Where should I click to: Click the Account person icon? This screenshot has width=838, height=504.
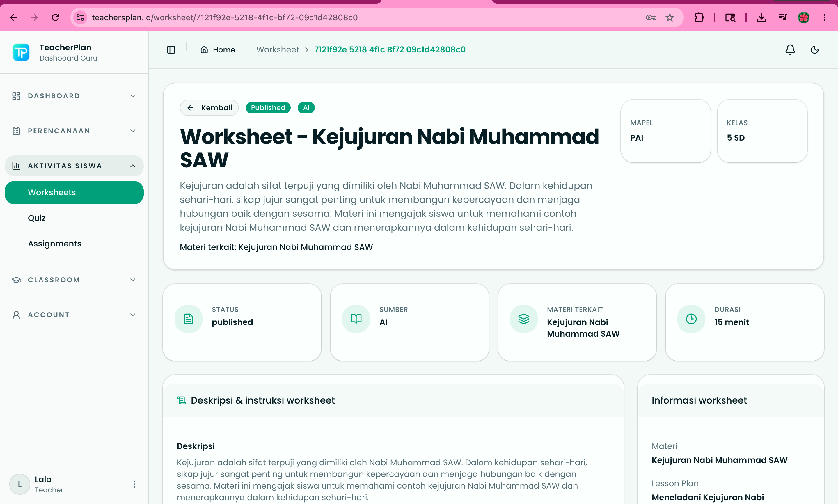pos(16,315)
